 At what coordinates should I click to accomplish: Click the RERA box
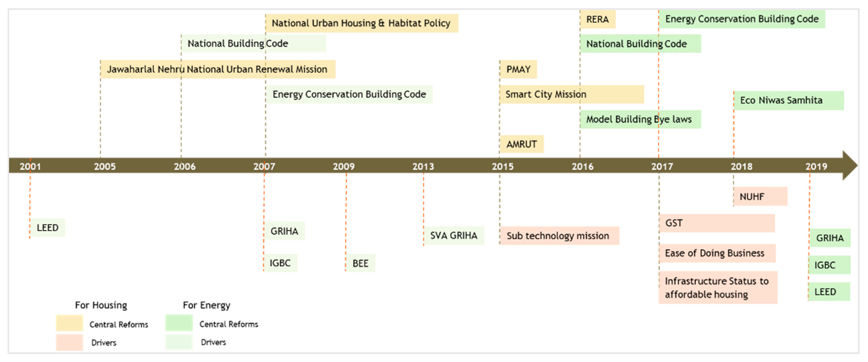(597, 19)
